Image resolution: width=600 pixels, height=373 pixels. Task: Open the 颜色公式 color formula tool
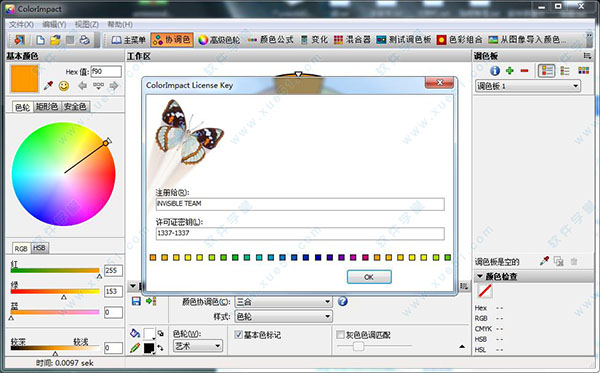[270, 40]
